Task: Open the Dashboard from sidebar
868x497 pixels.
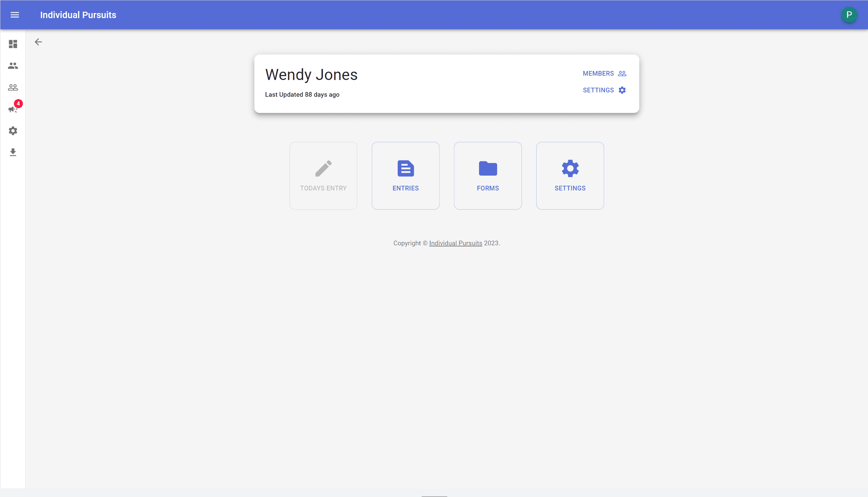Action: (x=13, y=44)
